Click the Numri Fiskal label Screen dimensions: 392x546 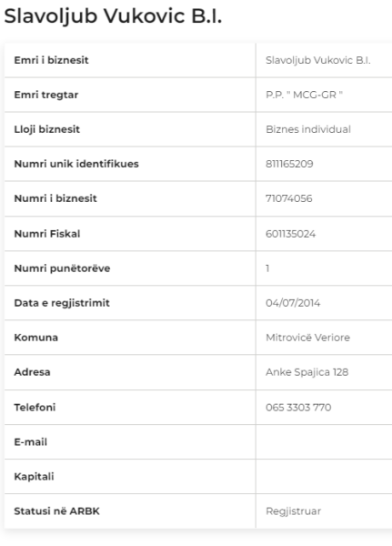[47, 234]
